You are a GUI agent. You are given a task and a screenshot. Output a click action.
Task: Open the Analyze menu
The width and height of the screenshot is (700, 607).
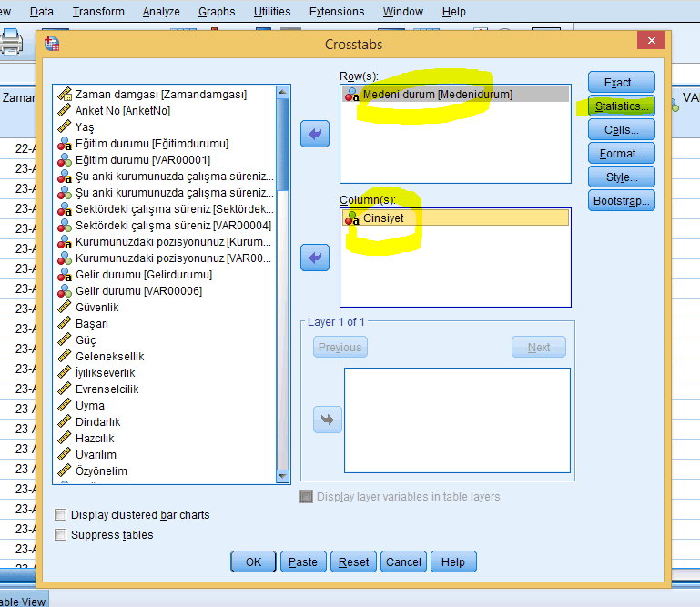click(161, 12)
